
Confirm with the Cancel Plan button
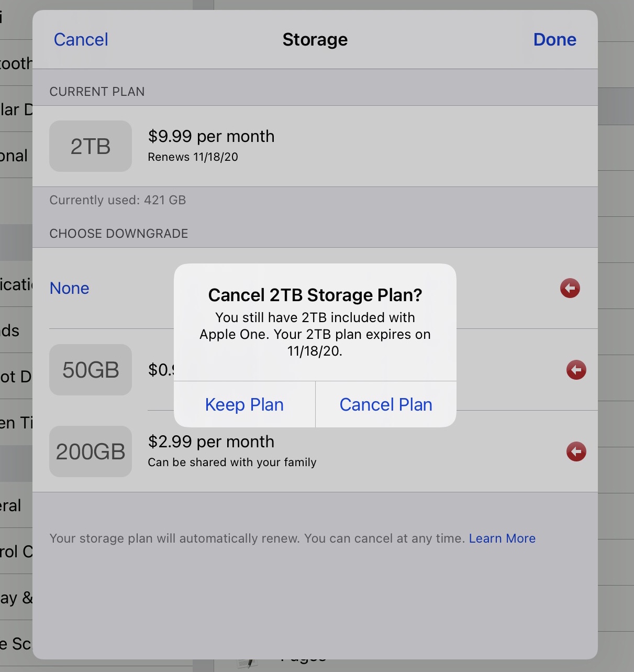(386, 404)
